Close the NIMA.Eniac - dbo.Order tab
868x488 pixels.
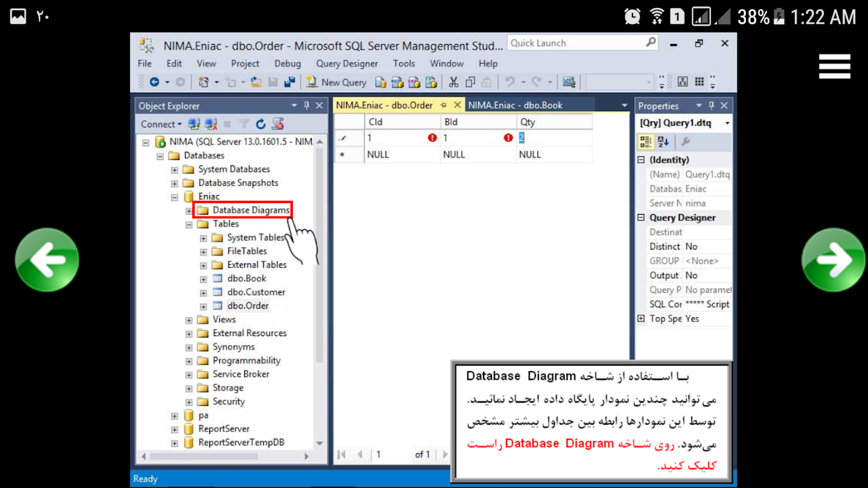coord(457,105)
